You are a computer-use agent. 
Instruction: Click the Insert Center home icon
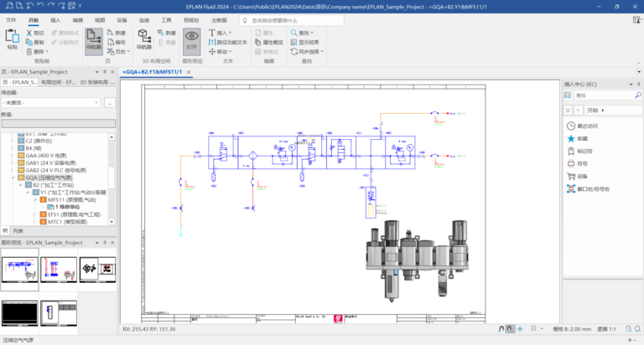click(x=568, y=111)
